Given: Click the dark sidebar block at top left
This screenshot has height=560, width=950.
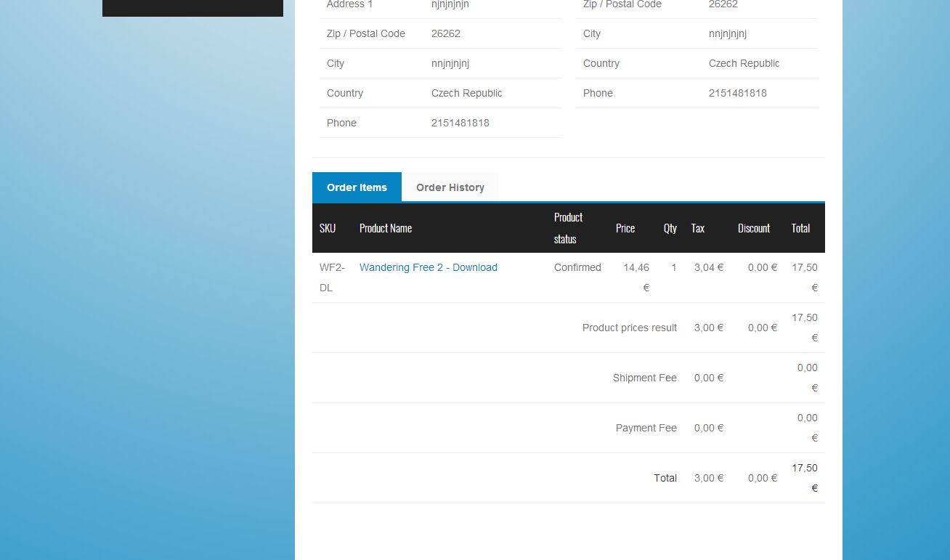Looking at the screenshot, I should click(192, 7).
